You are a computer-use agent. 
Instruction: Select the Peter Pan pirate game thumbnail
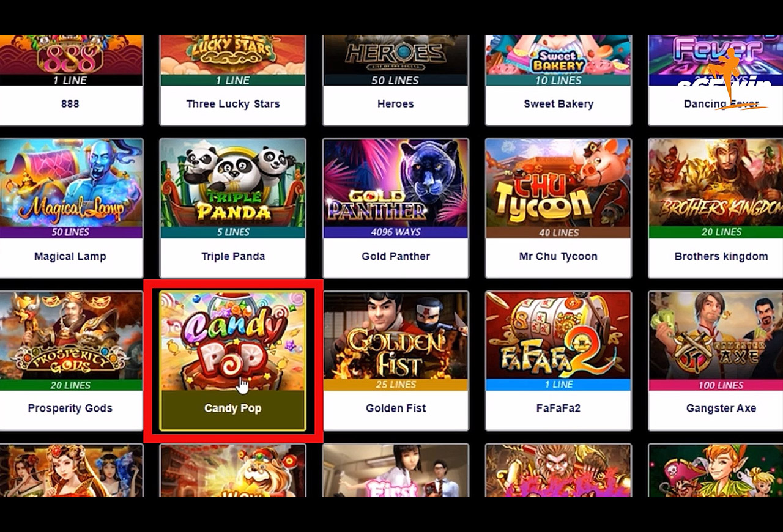(x=716, y=470)
